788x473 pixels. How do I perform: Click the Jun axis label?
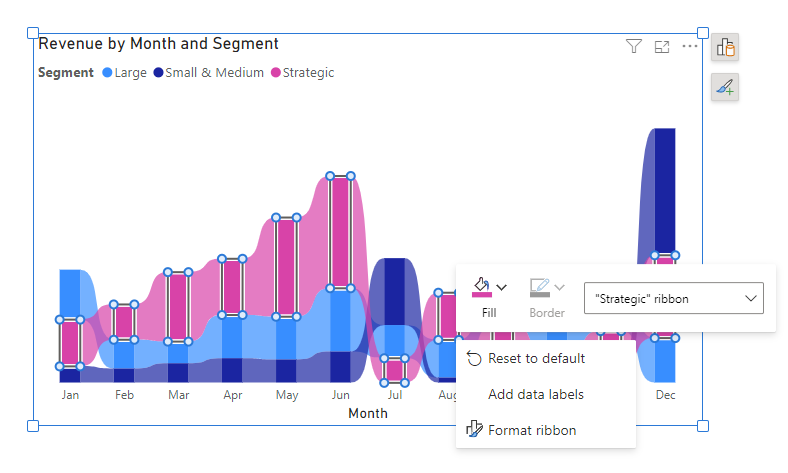pyautogui.click(x=340, y=395)
